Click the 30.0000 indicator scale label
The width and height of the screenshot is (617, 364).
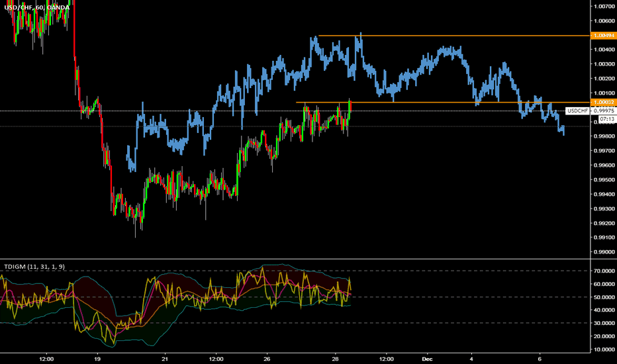pyautogui.click(x=604, y=324)
